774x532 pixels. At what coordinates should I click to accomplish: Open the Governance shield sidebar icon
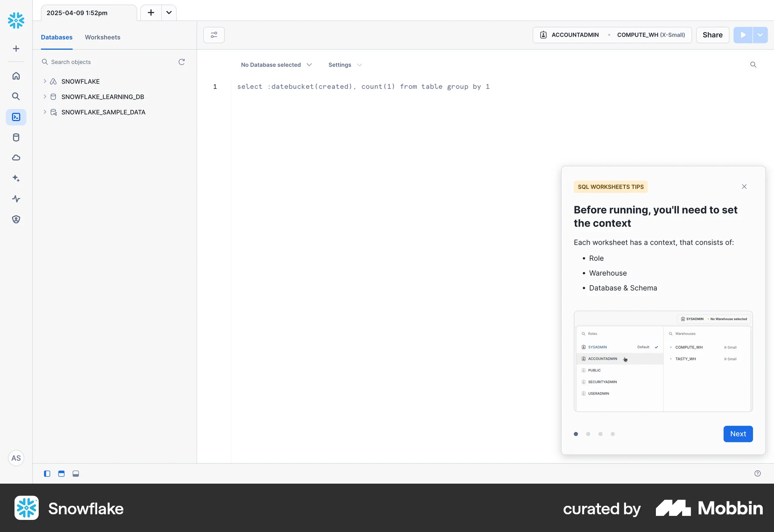(16, 219)
